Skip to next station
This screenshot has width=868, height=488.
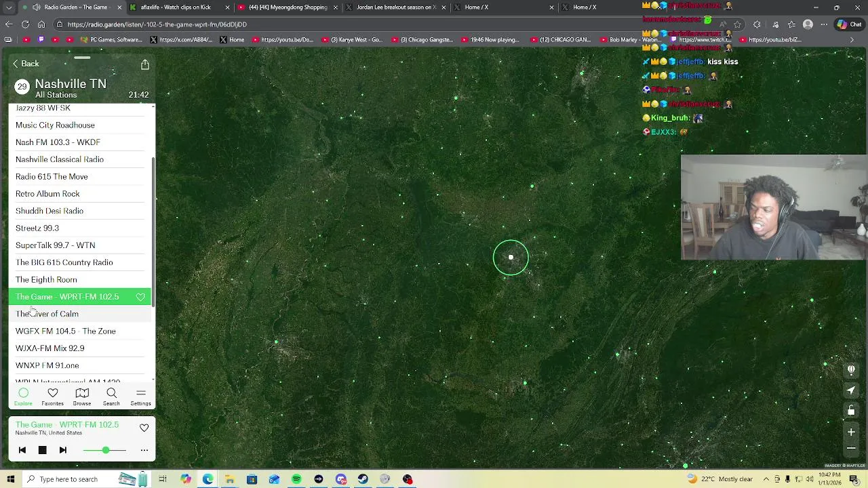[x=62, y=450]
